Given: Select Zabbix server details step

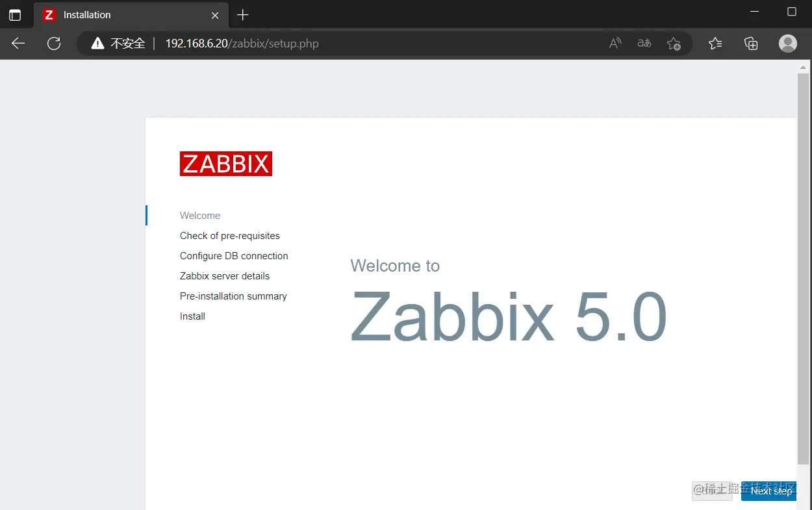Looking at the screenshot, I should 225,276.
